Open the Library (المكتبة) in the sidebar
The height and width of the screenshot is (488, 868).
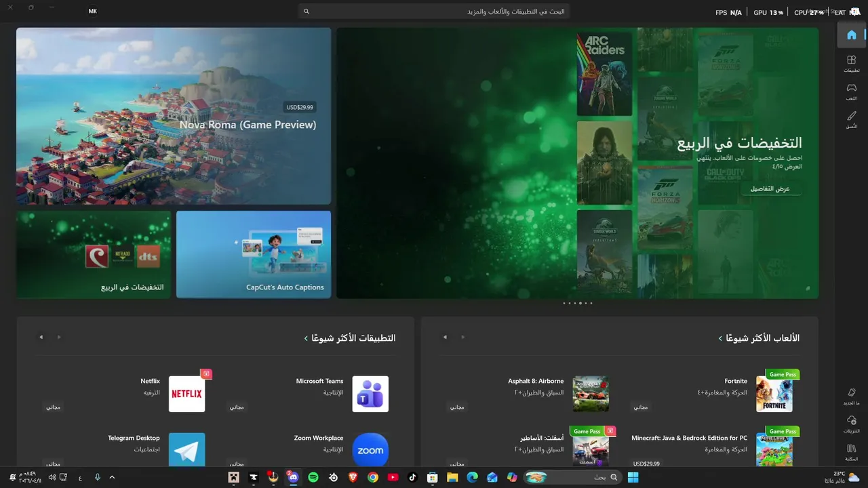click(x=851, y=452)
